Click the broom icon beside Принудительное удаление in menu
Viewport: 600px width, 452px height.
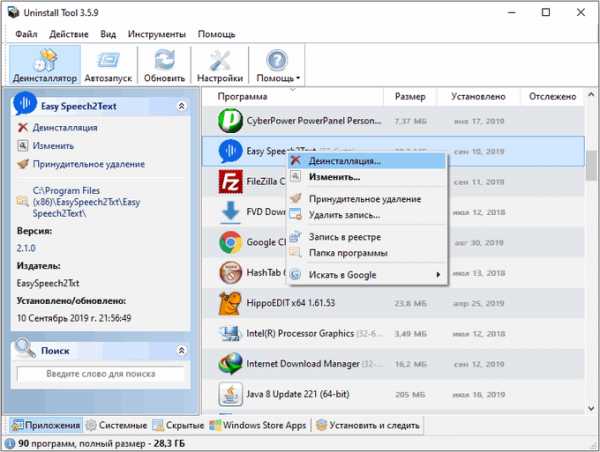tap(295, 198)
